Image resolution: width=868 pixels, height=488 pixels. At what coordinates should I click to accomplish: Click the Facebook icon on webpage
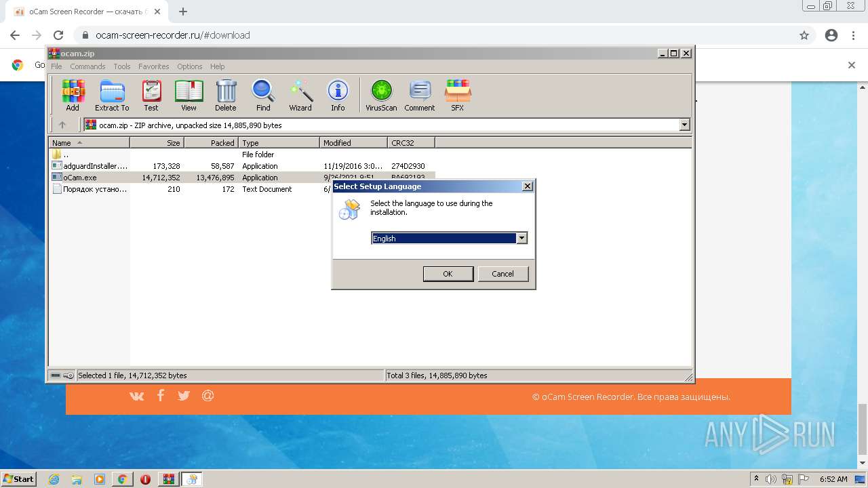[161, 395]
